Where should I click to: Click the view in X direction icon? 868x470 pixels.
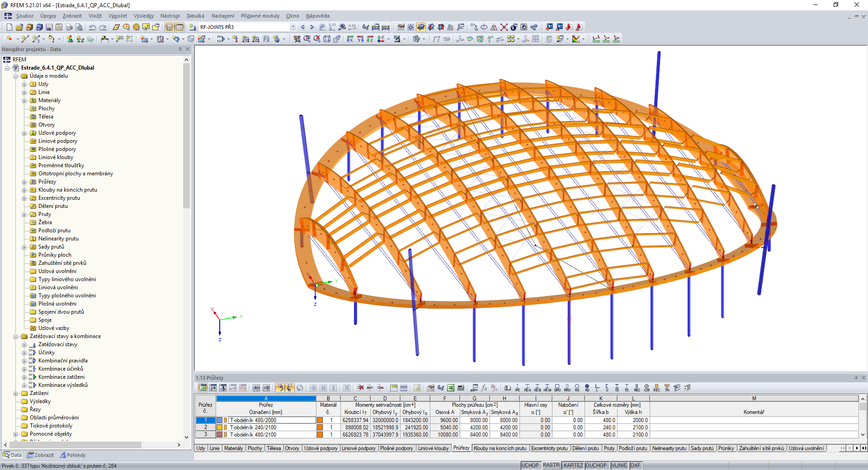350,39
